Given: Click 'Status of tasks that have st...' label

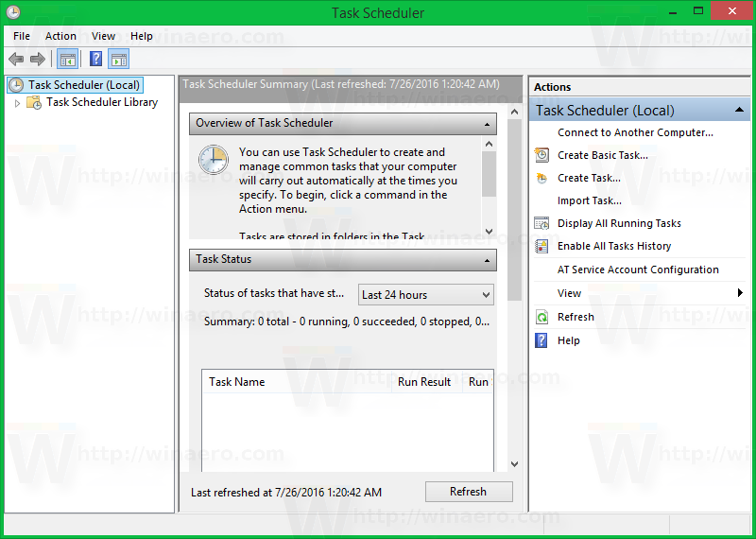Looking at the screenshot, I should point(274,293).
